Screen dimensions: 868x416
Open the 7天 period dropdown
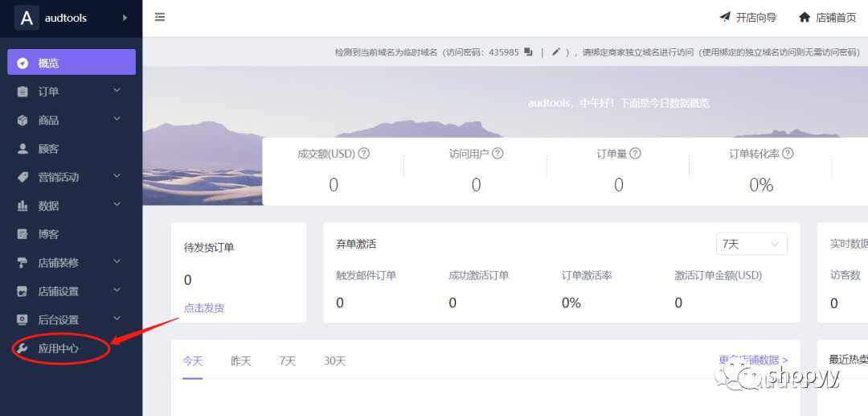(751, 244)
